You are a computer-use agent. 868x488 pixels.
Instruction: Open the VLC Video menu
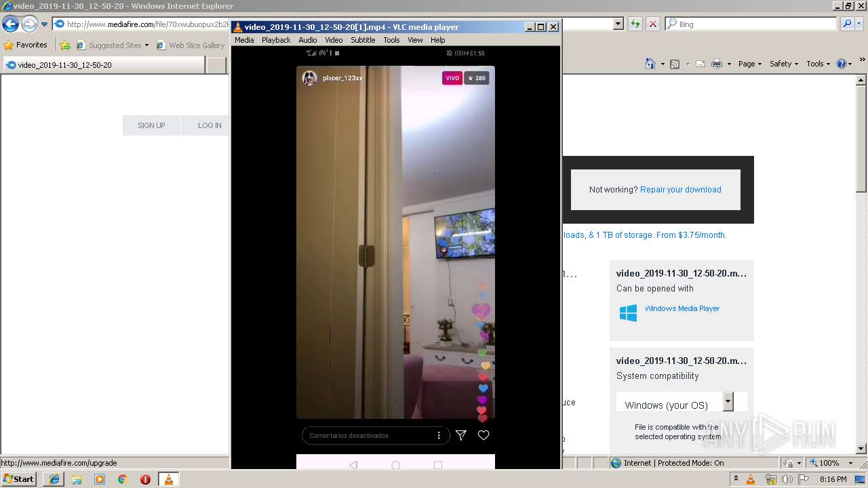[x=334, y=40]
